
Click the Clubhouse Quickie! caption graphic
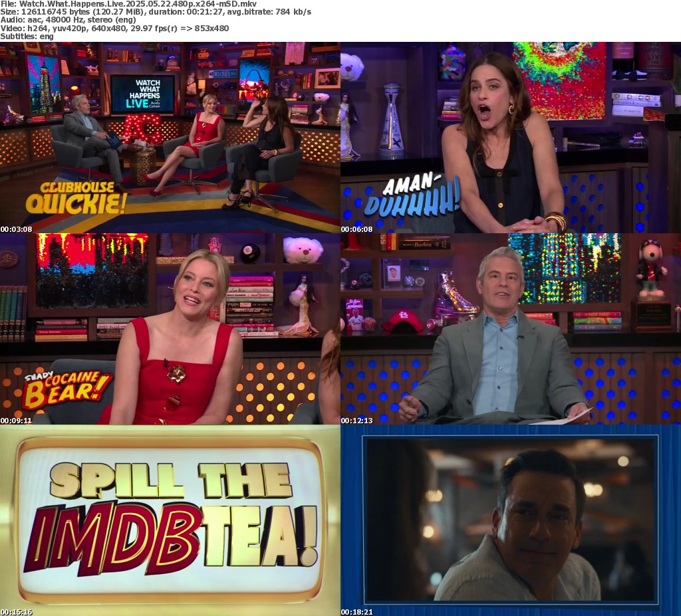click(x=76, y=198)
